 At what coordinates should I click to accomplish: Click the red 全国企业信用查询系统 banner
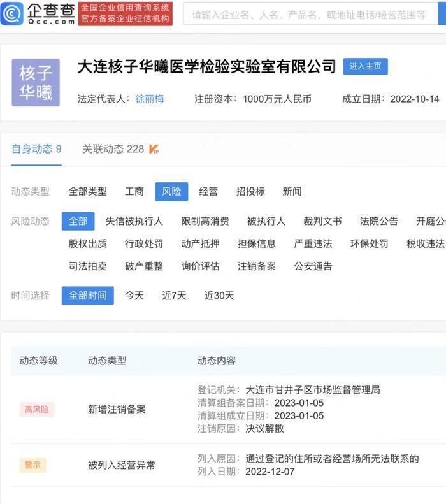(x=126, y=13)
